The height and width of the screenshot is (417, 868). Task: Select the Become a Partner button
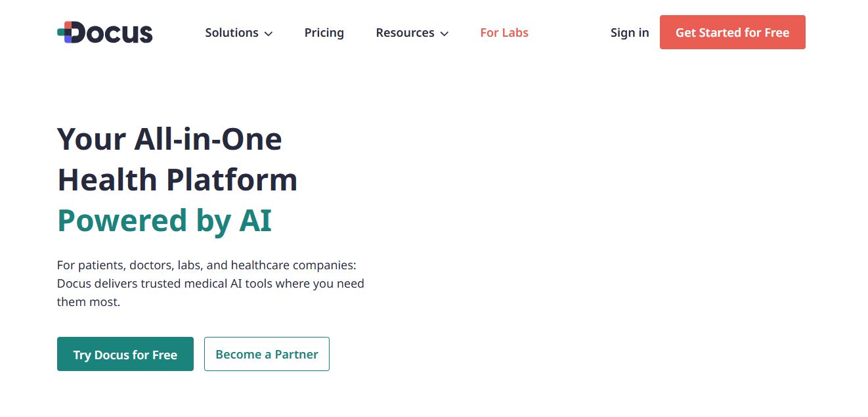point(267,354)
